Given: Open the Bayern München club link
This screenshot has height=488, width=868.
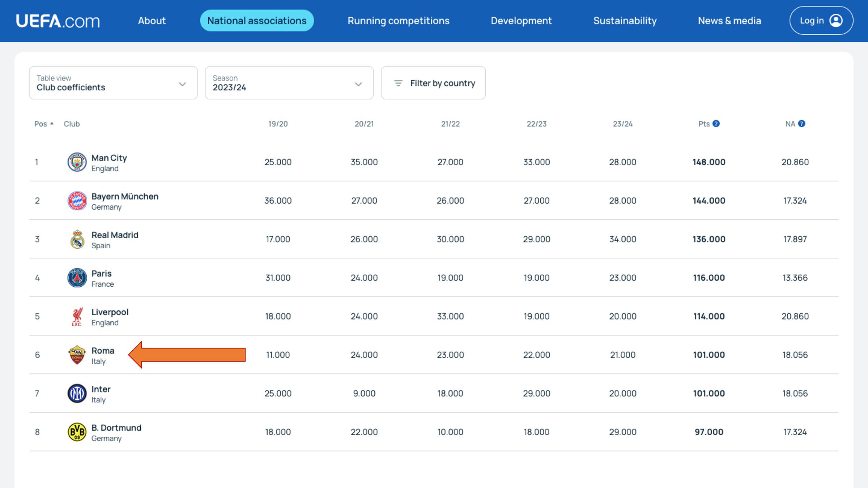Looking at the screenshot, I should point(125,196).
